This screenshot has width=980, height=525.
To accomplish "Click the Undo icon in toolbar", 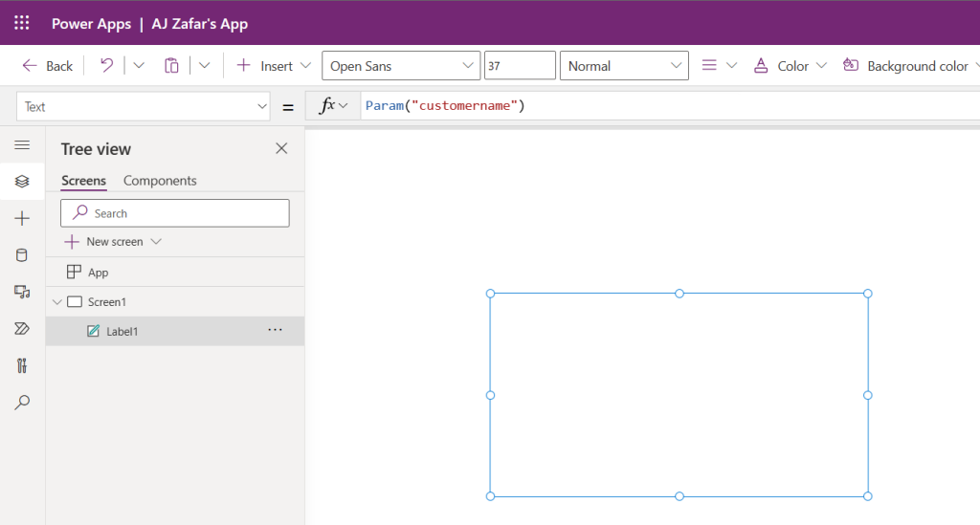I will [x=107, y=66].
